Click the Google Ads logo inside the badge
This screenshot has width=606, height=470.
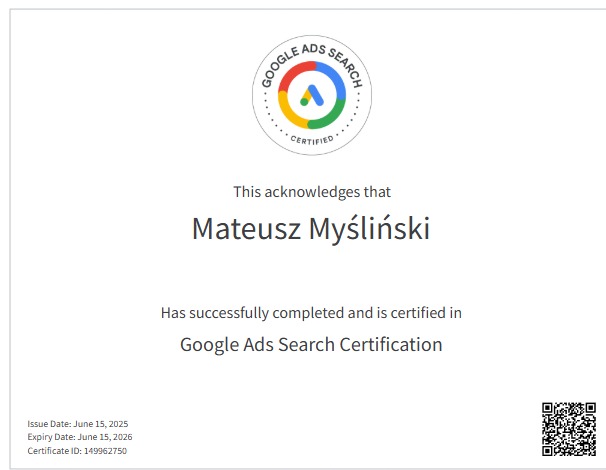[x=312, y=95]
